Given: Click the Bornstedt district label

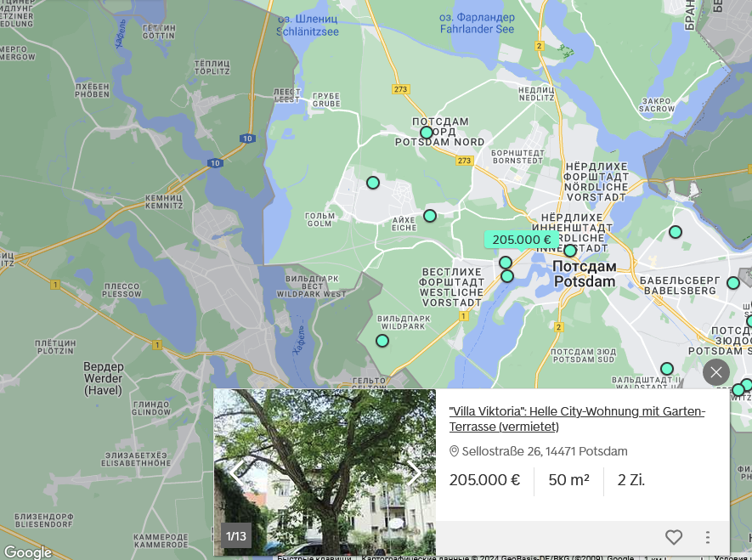Looking at the screenshot, I should pyautogui.click(x=518, y=156).
